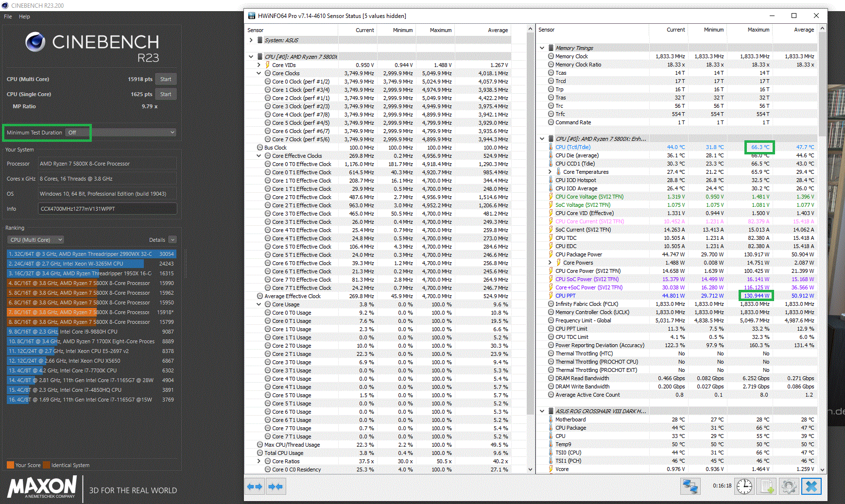
Task: Click the left sensor pane scroll-up arrow
Action: point(530,29)
